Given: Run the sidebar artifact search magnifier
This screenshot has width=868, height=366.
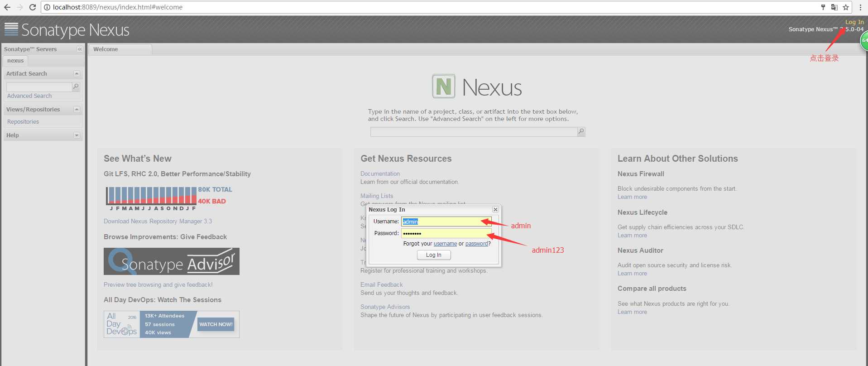Looking at the screenshot, I should point(76,87).
